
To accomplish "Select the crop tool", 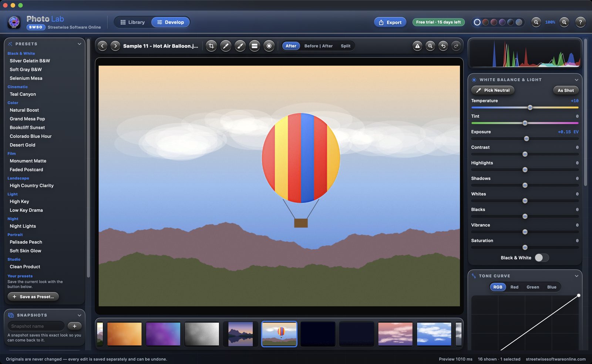I will click(211, 46).
